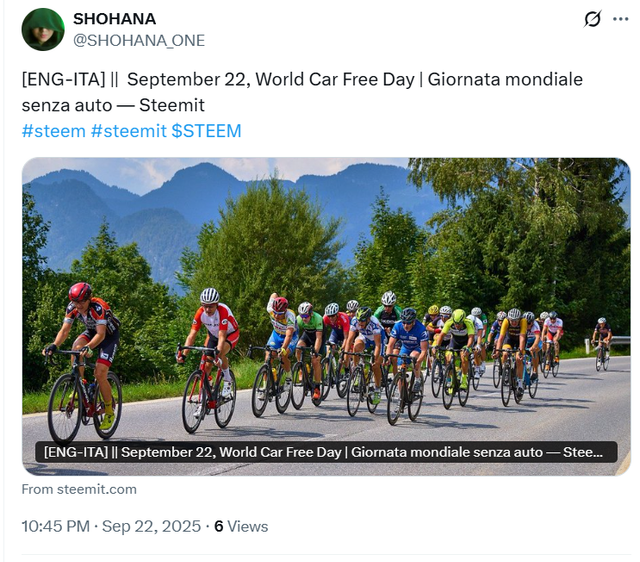Open the SHOHANA display name profile link
The height and width of the screenshot is (562, 640).
pyautogui.click(x=115, y=19)
